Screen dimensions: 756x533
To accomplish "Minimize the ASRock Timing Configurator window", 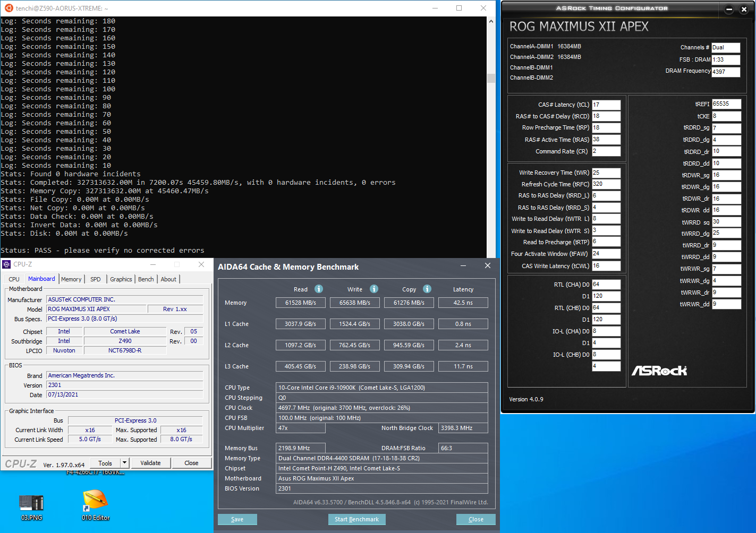I will 729,9.
